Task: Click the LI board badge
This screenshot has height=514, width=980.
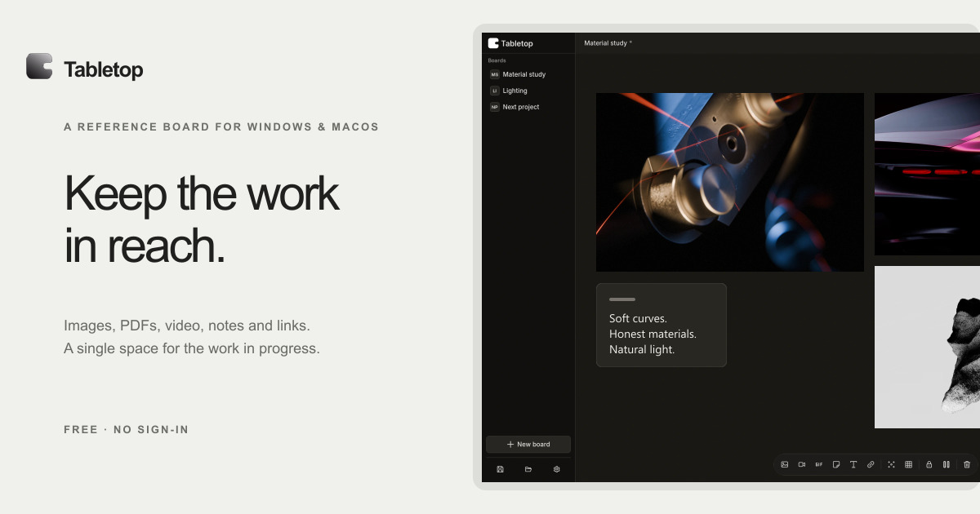Action: (x=494, y=91)
